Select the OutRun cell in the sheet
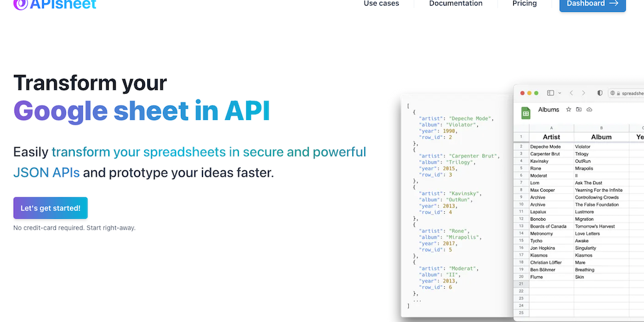This screenshot has width=644, height=322. click(x=601, y=161)
